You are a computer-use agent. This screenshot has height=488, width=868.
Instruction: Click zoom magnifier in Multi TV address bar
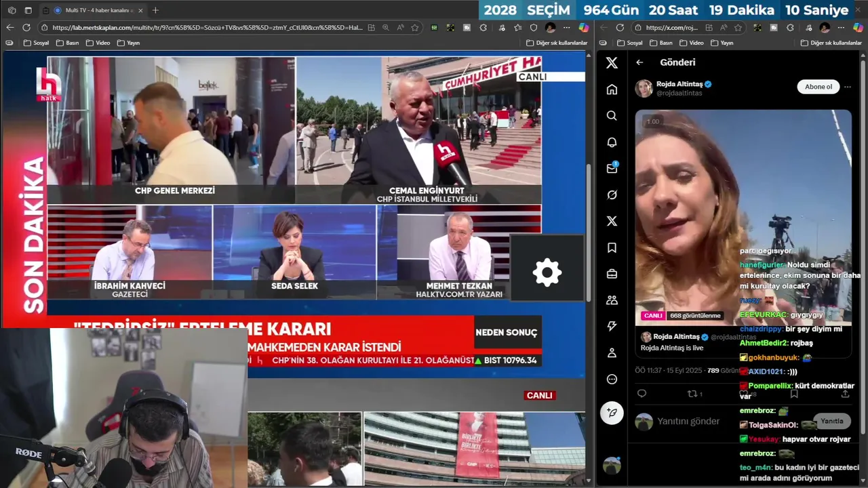[386, 28]
